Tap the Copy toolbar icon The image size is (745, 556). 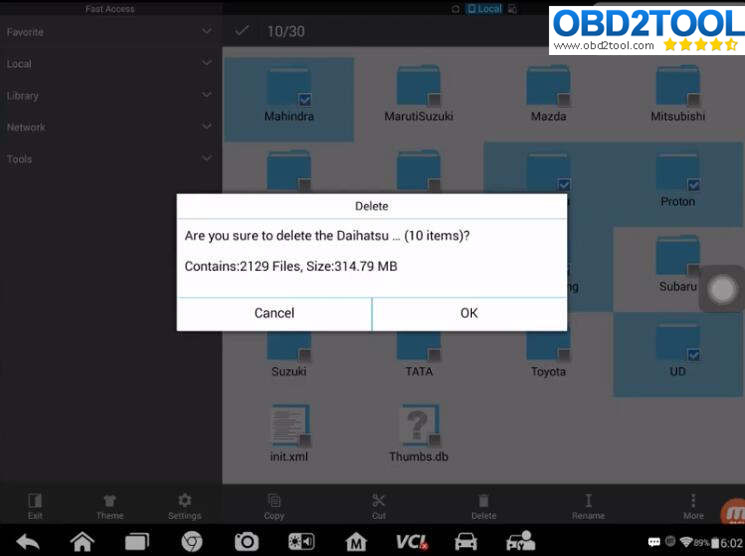(x=274, y=501)
